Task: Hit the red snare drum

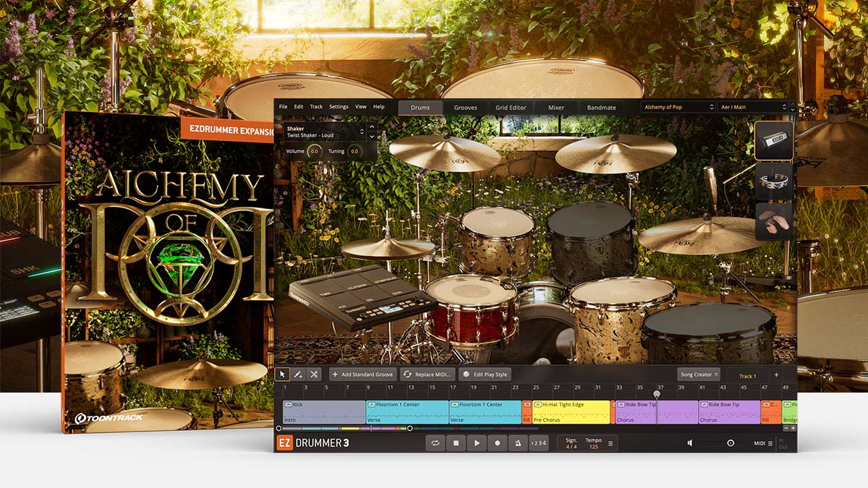Action: 470,309
